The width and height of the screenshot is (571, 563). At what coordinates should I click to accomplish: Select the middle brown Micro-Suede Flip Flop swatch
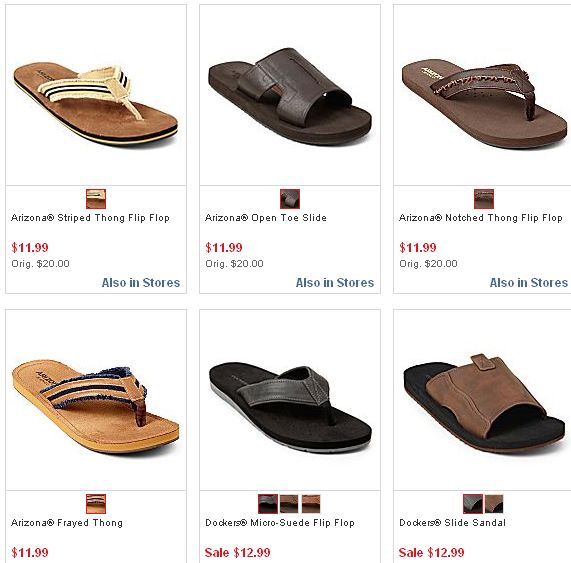tap(289, 504)
